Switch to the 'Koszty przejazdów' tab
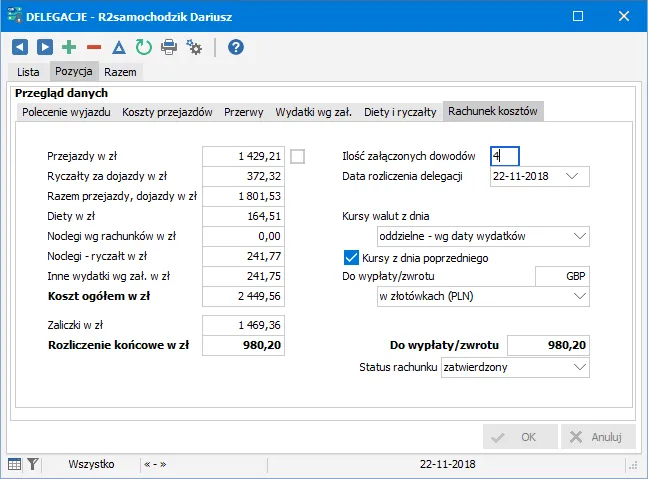648x479 pixels. (167, 112)
